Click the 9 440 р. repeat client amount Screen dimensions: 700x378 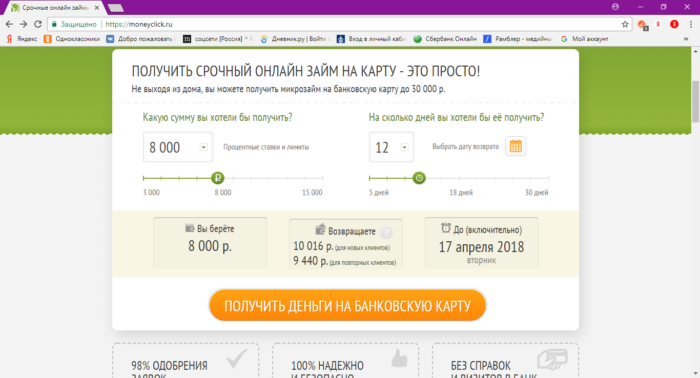[310, 261]
